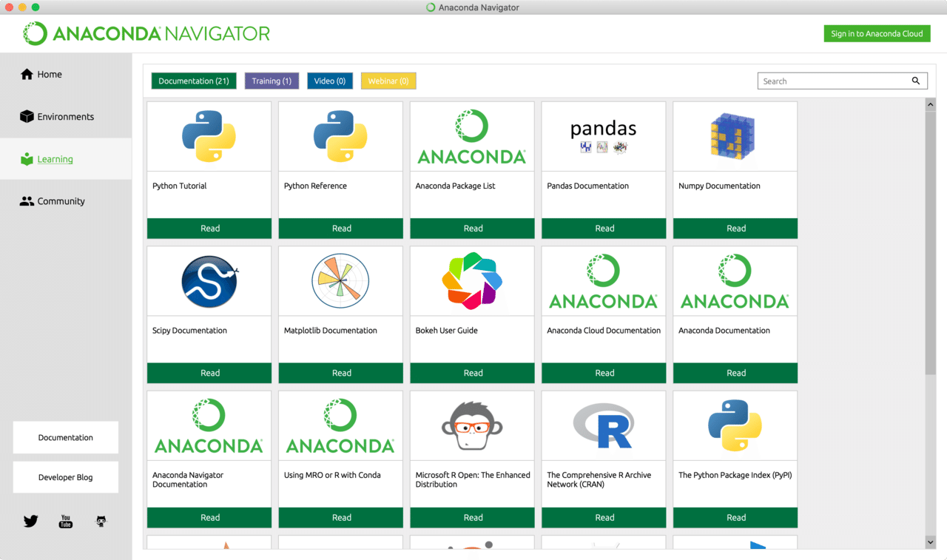The image size is (947, 560).
Task: Click the scrollbar up arrow
Action: (931, 105)
